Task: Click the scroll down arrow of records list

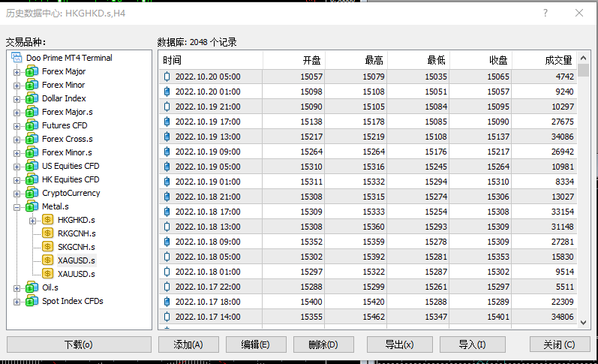Action: tap(584, 320)
